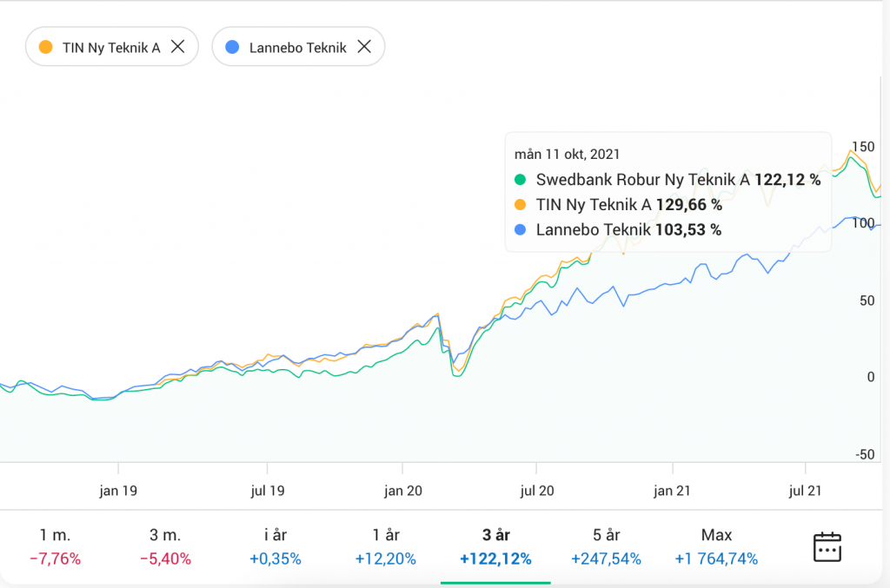890x588 pixels.
Task: Select the 1 m. time period
Action: [56, 546]
